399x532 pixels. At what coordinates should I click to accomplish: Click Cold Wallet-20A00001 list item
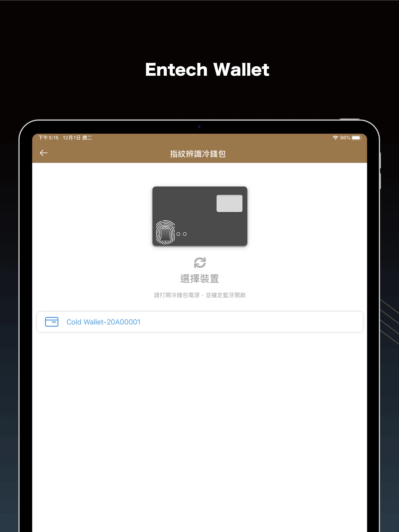coord(199,321)
